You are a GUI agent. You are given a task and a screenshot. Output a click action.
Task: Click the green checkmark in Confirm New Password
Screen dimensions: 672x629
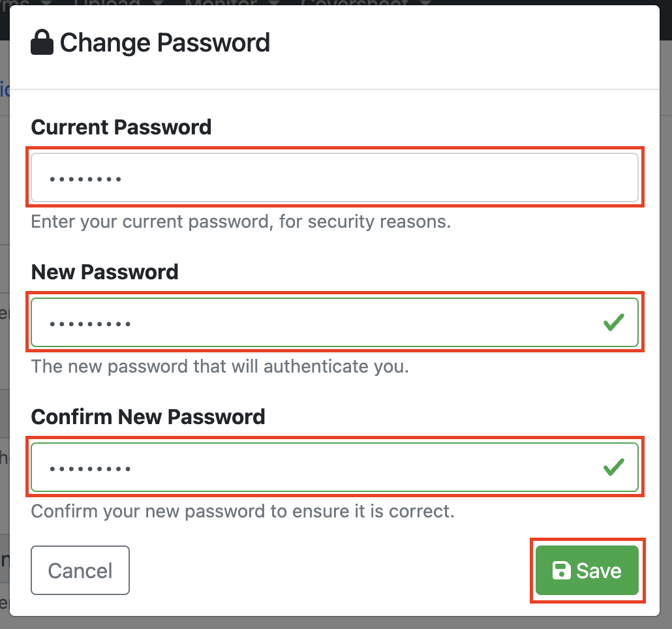click(613, 467)
